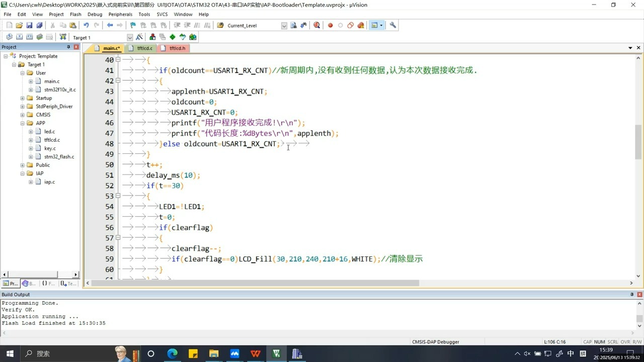This screenshot has height=362, width=644.
Task: Open the Functions panel tab
Action: tap(48, 284)
